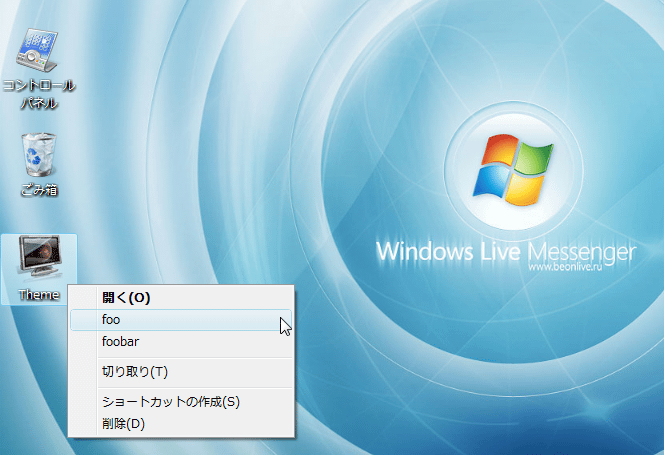Select the ごみ箱 recycle bin icon
This screenshot has width=664, height=455.
click(39, 165)
